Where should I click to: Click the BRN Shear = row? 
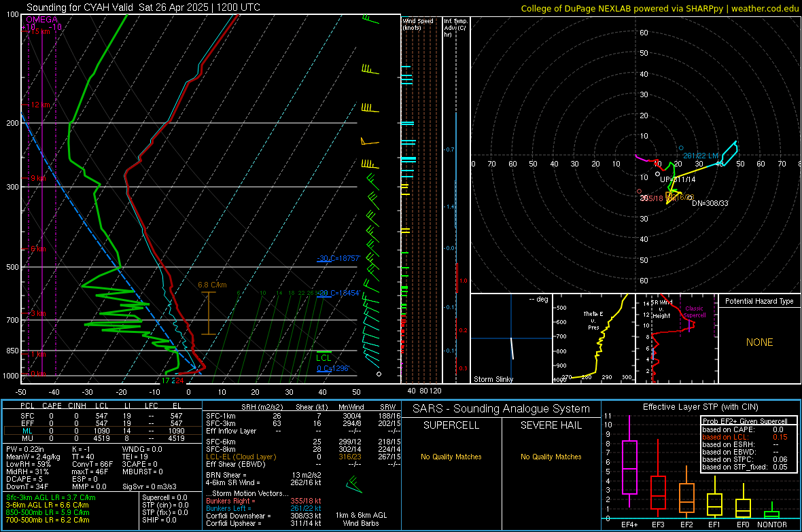264,475
